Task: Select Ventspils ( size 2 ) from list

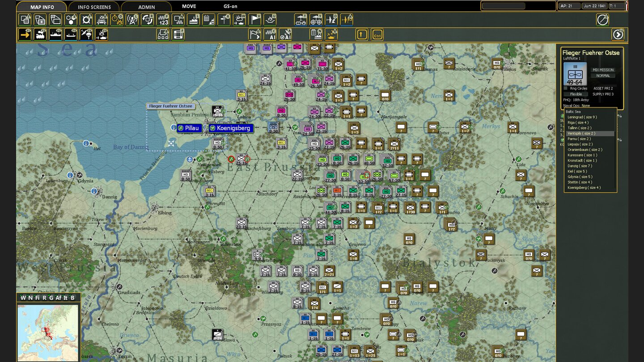Action: click(590, 133)
